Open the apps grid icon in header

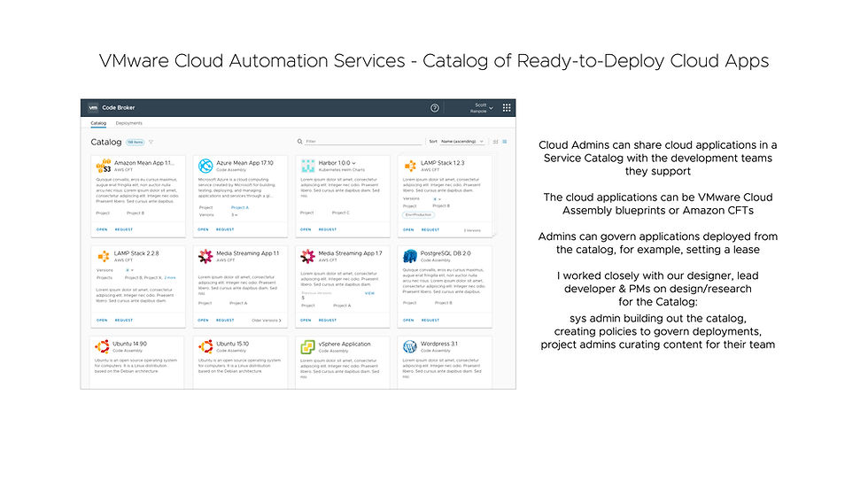(507, 108)
